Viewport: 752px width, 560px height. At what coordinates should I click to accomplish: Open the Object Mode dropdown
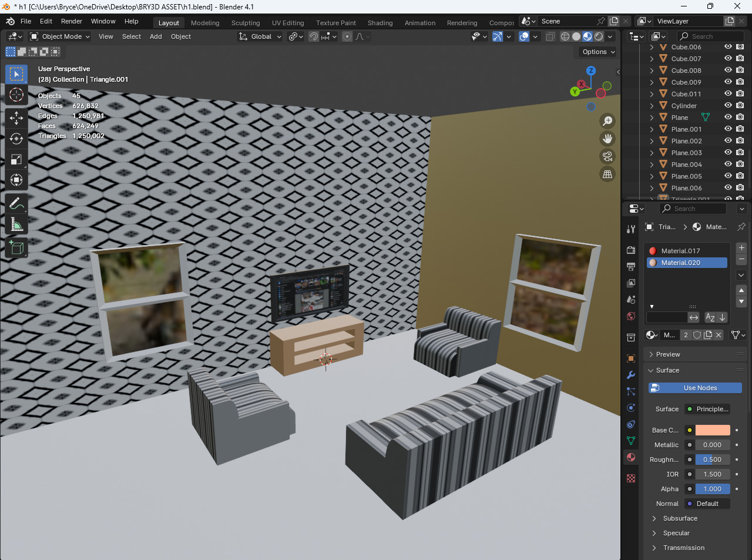coord(60,36)
